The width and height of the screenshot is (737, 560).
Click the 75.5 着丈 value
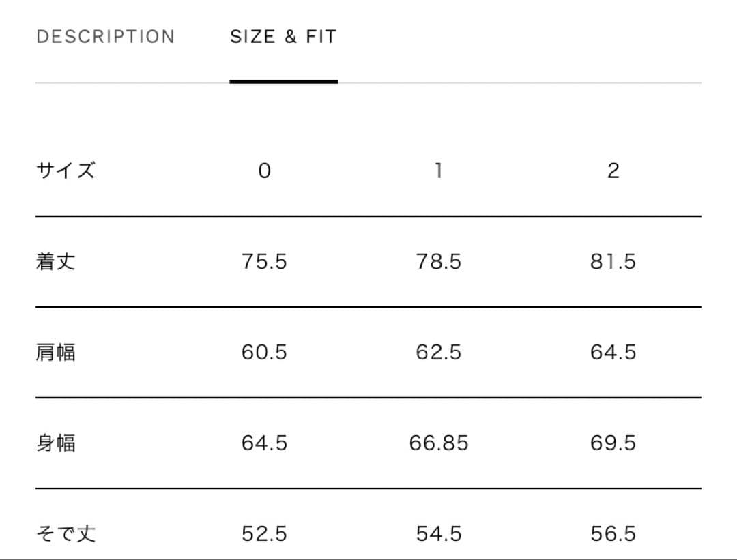tap(264, 262)
